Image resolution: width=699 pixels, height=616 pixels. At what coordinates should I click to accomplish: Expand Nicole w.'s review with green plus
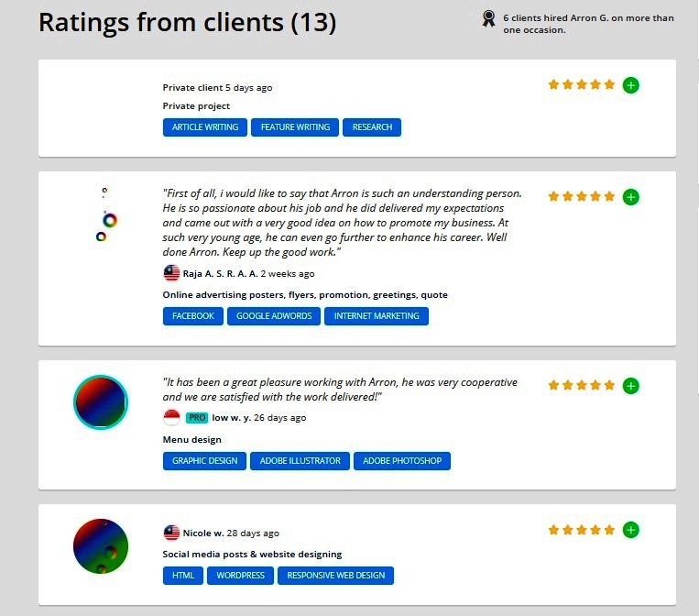point(630,530)
